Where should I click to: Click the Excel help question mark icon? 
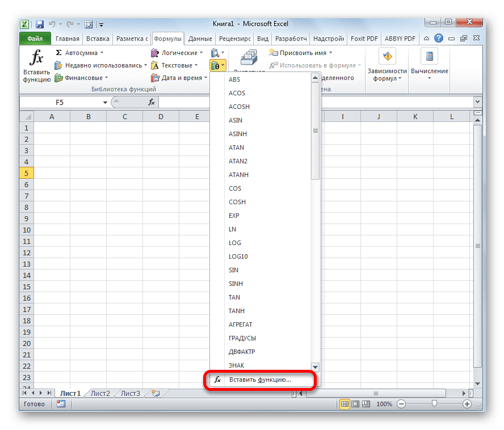click(438, 38)
